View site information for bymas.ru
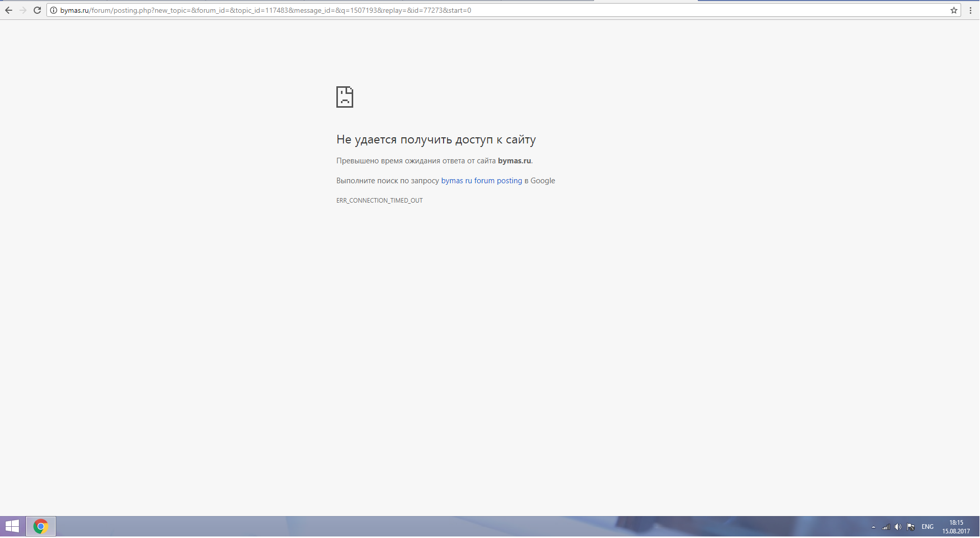Screen dimensions: 980x538 (x=54, y=10)
